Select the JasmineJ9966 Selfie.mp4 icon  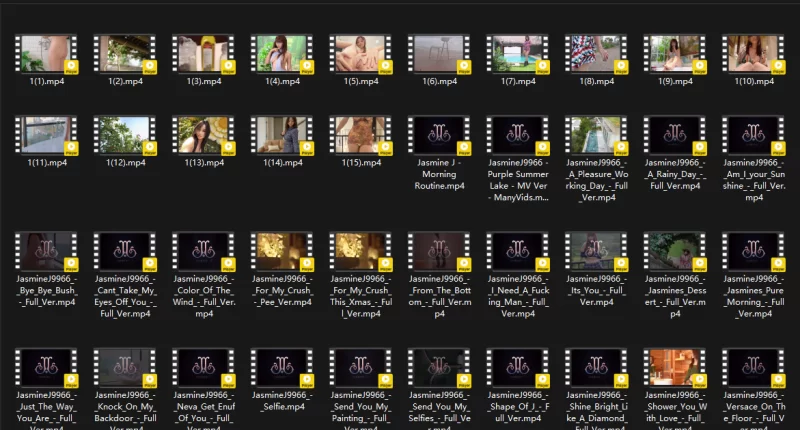coord(282,368)
